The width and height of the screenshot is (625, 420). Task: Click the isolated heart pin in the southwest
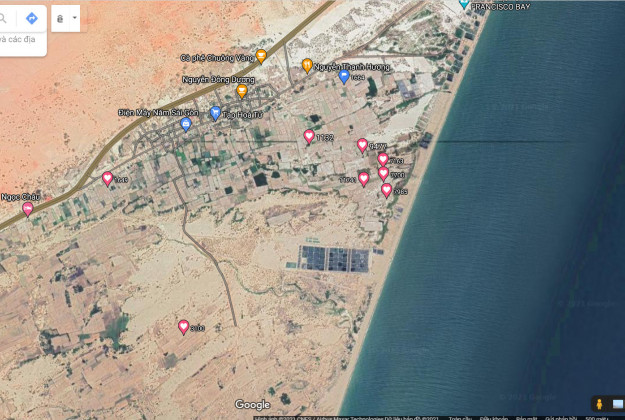(x=183, y=326)
